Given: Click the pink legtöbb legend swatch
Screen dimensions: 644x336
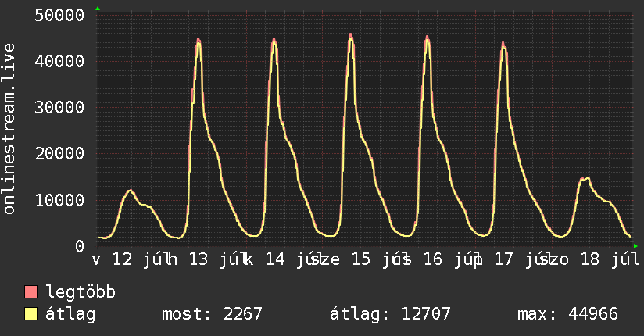Looking at the screenshot, I should tap(30, 291).
